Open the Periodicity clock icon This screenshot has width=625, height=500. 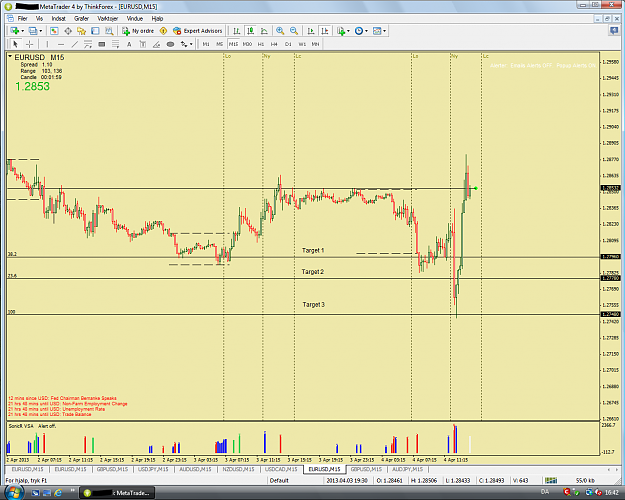359,31
